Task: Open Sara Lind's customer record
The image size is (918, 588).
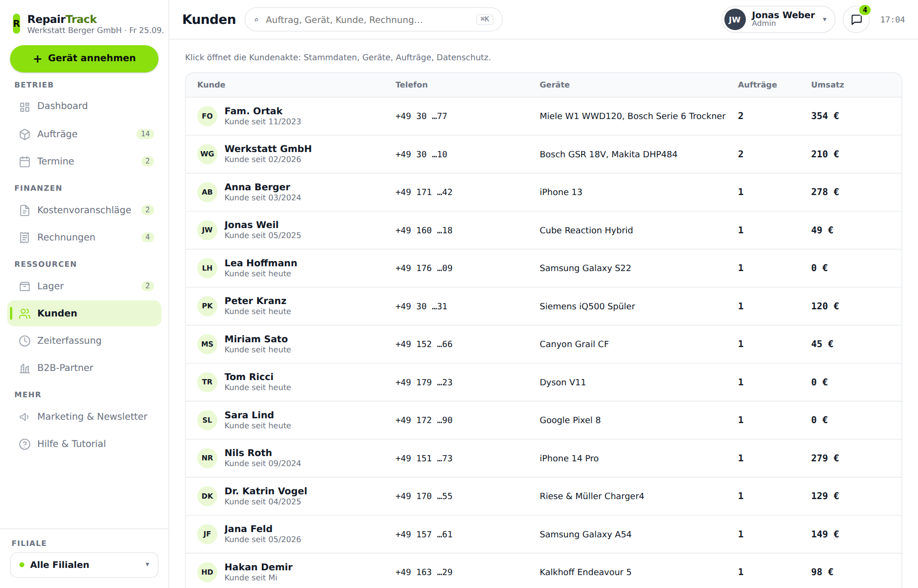Action: tap(543, 420)
